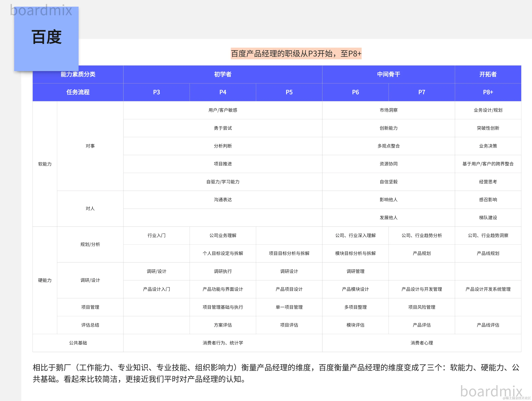Select the 软能力 row label

click(x=45, y=164)
